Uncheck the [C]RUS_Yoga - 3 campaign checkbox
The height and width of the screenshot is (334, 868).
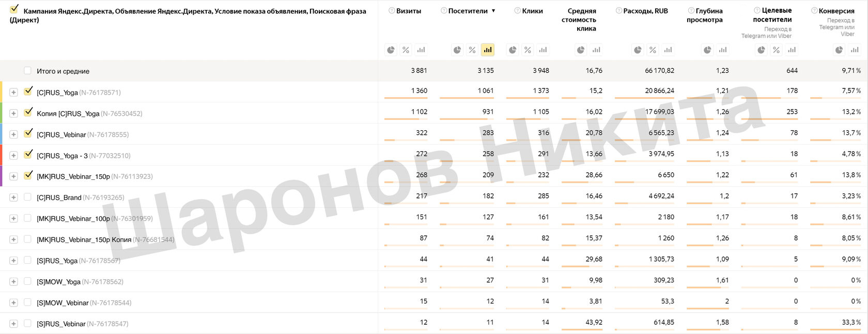pyautogui.click(x=28, y=154)
